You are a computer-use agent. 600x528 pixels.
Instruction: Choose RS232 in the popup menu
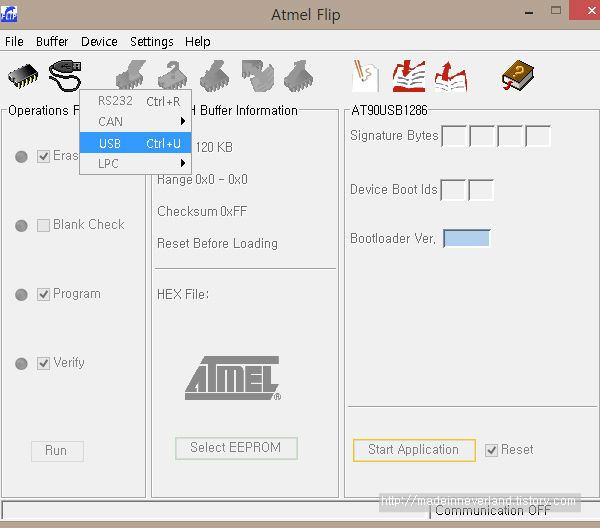(x=135, y=101)
